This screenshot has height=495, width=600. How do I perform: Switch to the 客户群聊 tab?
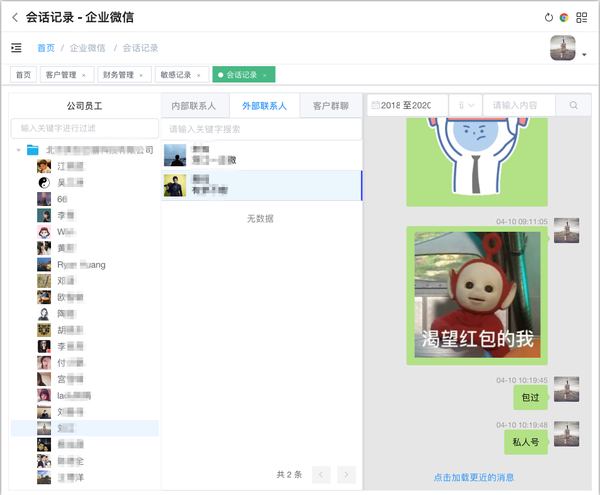click(330, 105)
